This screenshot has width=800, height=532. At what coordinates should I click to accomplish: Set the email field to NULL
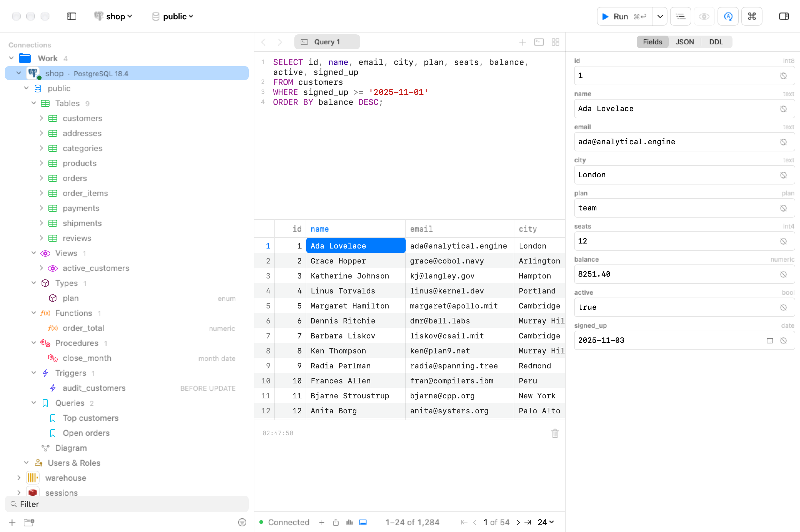point(783,142)
